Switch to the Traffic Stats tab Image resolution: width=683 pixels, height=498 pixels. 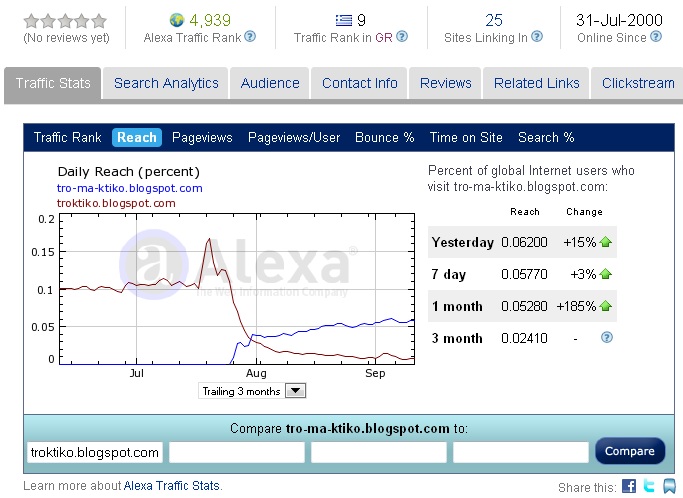point(53,83)
